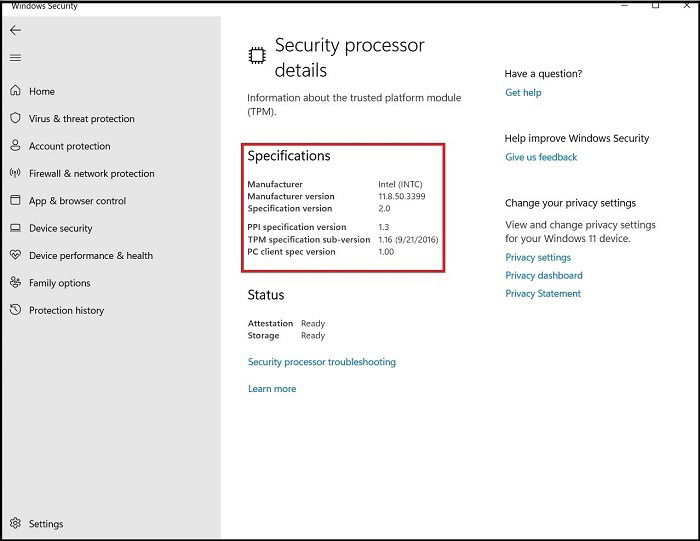Click the Device performance & health heart icon
Screen dimensions: 700x541
click(x=15, y=255)
